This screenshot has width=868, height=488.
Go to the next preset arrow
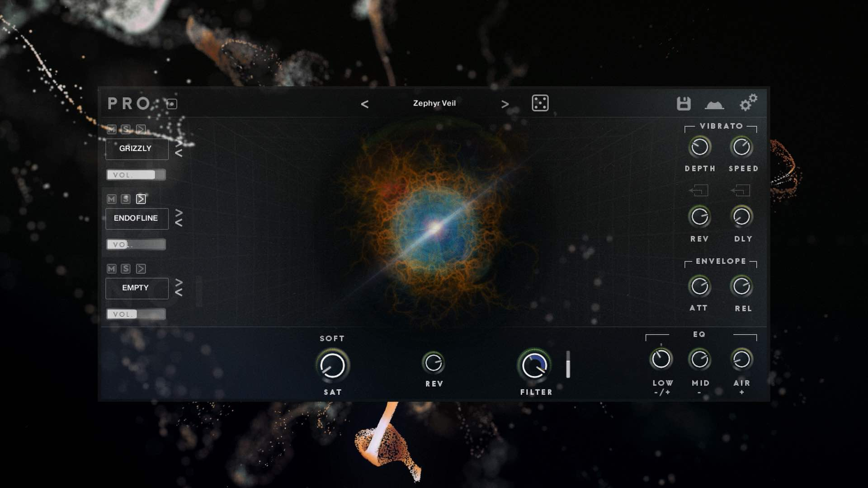pyautogui.click(x=505, y=104)
